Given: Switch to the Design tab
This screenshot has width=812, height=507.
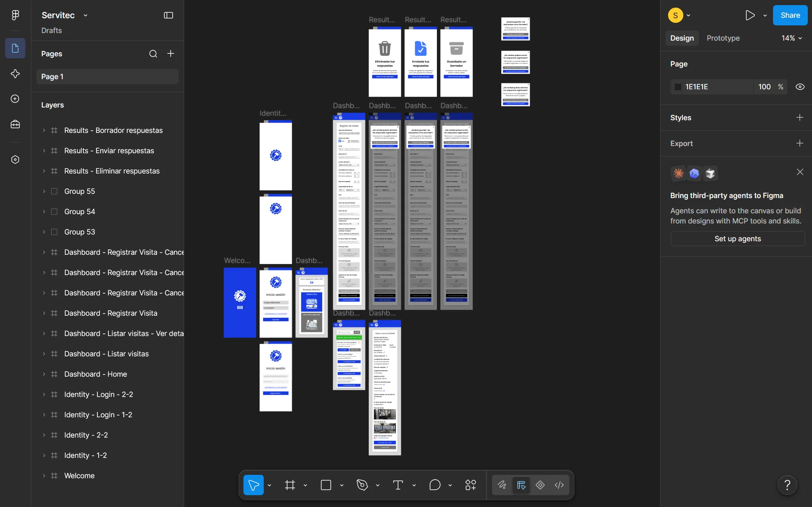Looking at the screenshot, I should pyautogui.click(x=682, y=38).
